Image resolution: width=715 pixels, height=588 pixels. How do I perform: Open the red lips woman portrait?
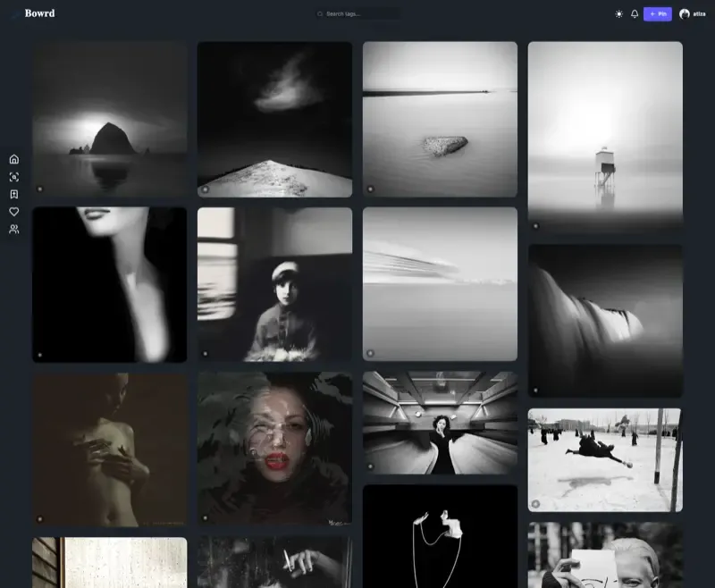274,449
